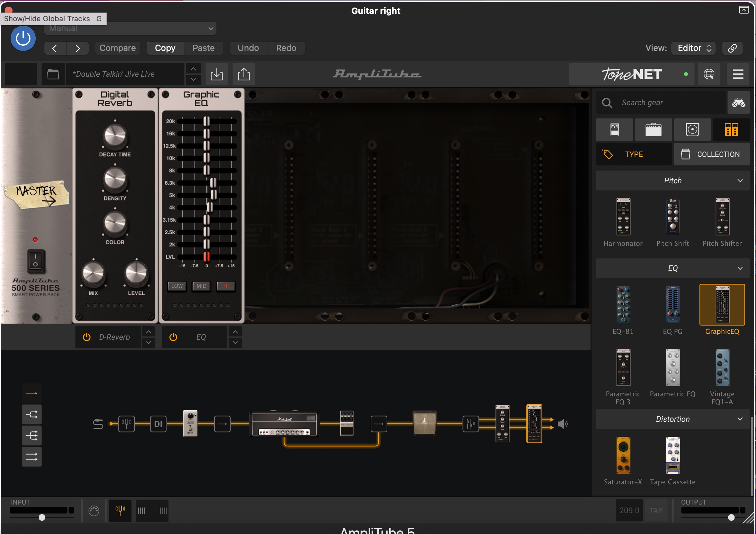
Task: Move D-Reverb slot with up chevron
Action: [x=149, y=332]
